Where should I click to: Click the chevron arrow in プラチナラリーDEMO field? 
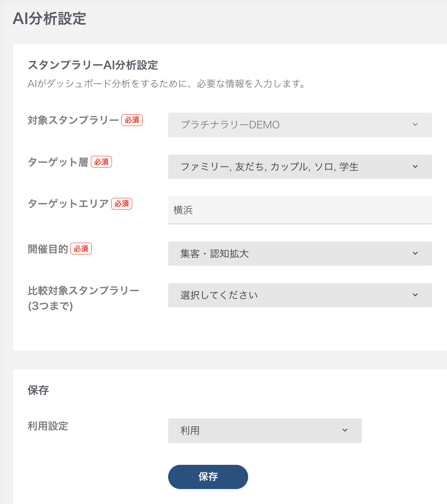tap(415, 125)
